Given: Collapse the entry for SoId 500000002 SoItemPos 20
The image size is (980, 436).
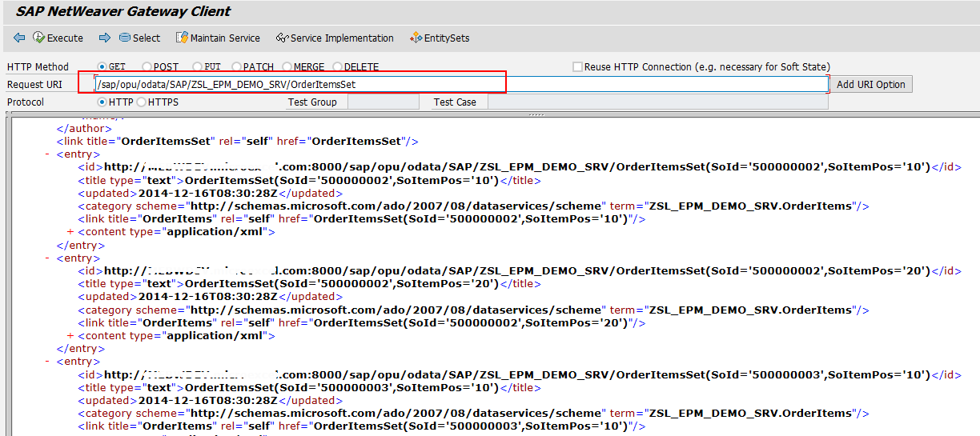Looking at the screenshot, I should 47,258.
